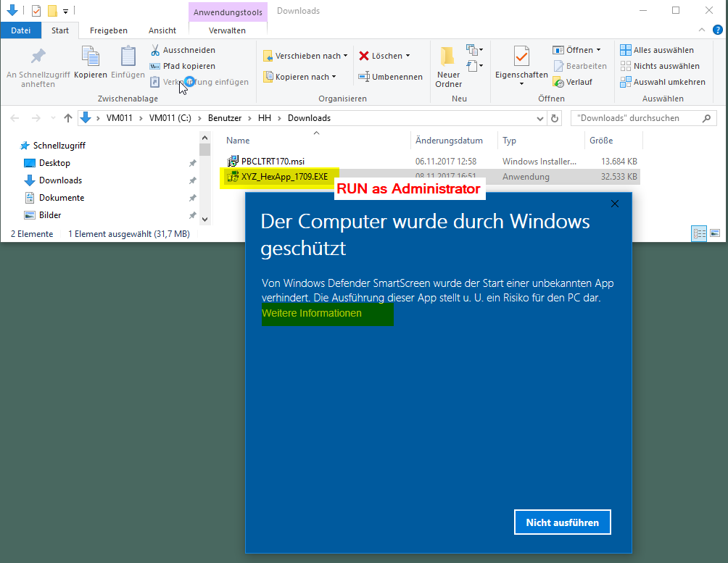The image size is (728, 563).
Task: Rename file with Umbenennen
Action: pyautogui.click(x=390, y=77)
